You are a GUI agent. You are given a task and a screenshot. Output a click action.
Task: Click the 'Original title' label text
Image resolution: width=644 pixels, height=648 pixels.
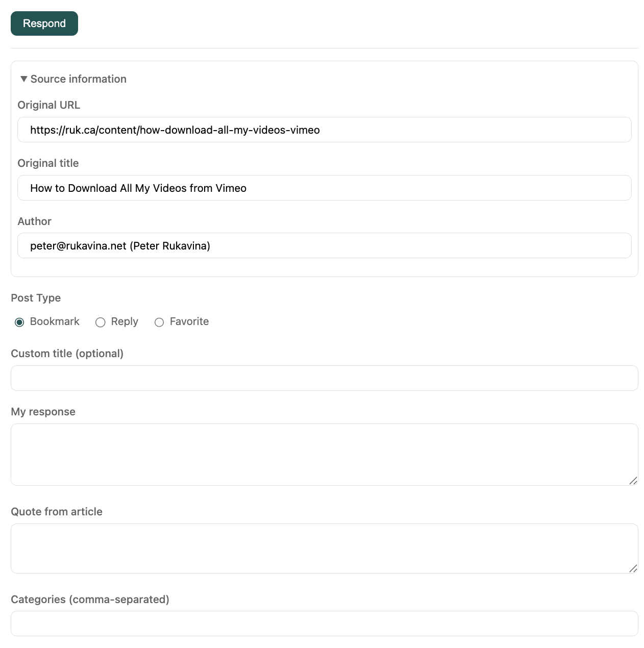(x=48, y=163)
